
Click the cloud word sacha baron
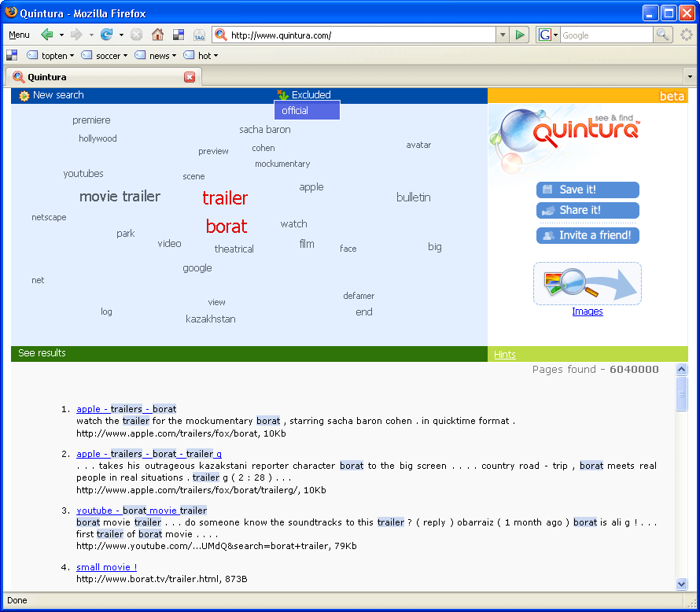(265, 130)
